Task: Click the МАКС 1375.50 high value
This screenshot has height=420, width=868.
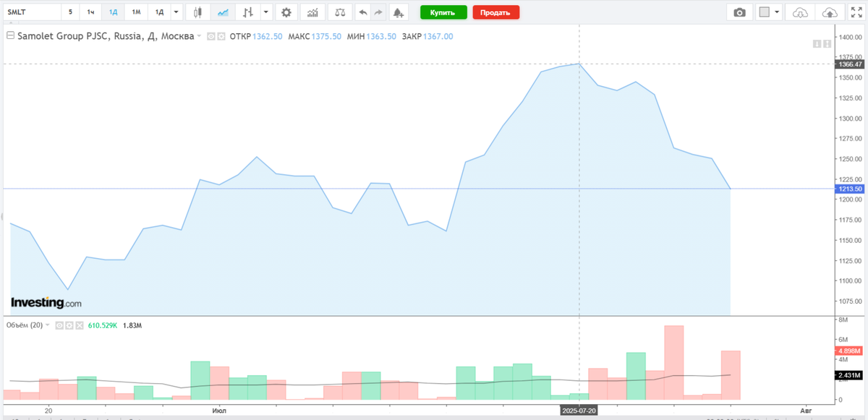Action: pos(314,36)
